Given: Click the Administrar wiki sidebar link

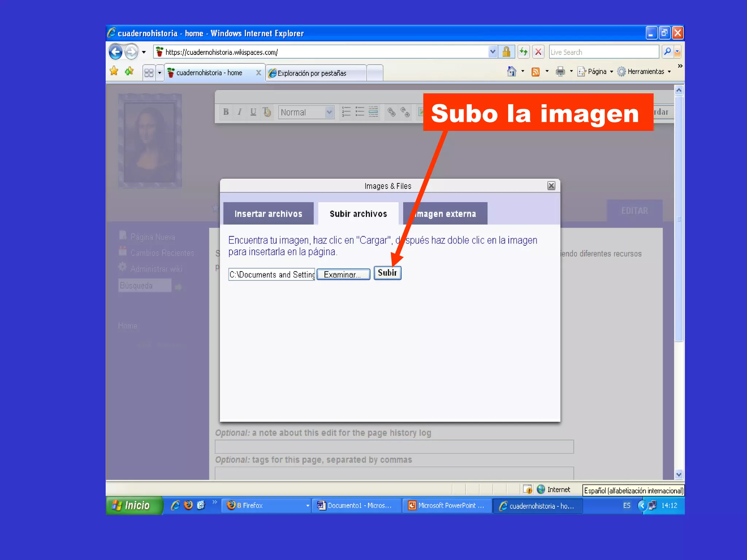Looking at the screenshot, I should (x=156, y=269).
